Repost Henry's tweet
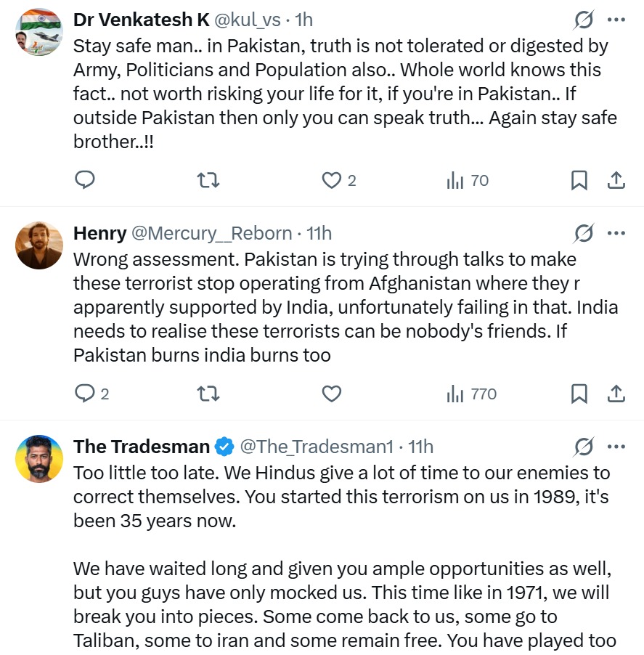Screen dimensions: 644x655 (208, 394)
